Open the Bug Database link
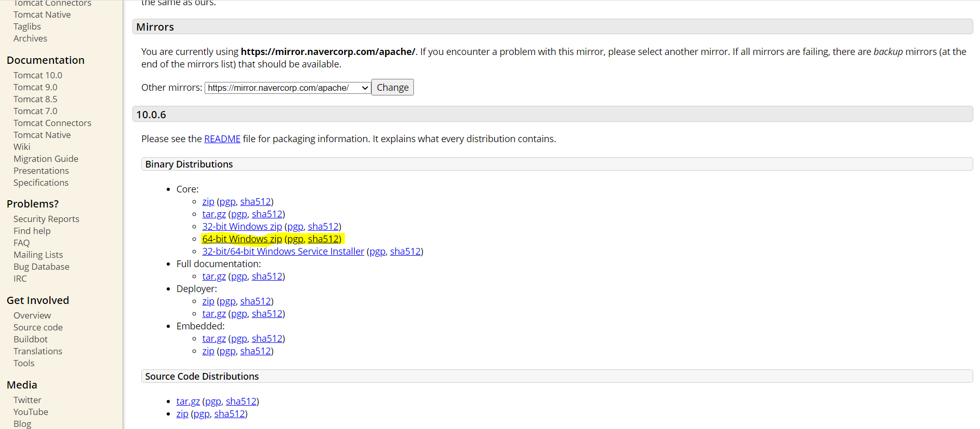Screen dimensions: 980x429 click(42, 267)
